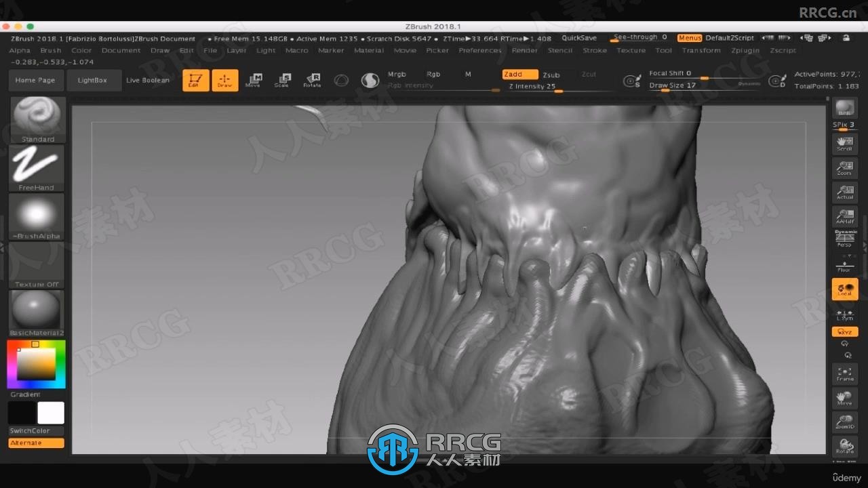The height and width of the screenshot is (488, 868).
Task: Toggle the Rgb channel button
Action: click(433, 74)
